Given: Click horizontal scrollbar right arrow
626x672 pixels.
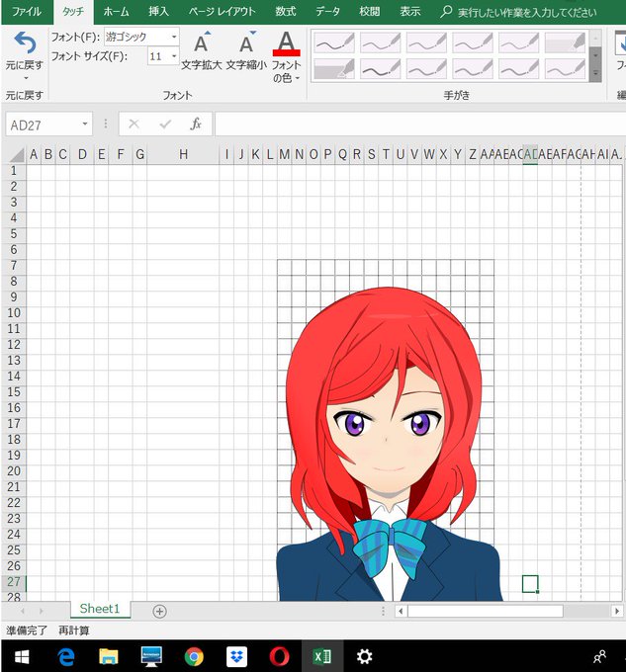Looking at the screenshot, I should [617, 611].
